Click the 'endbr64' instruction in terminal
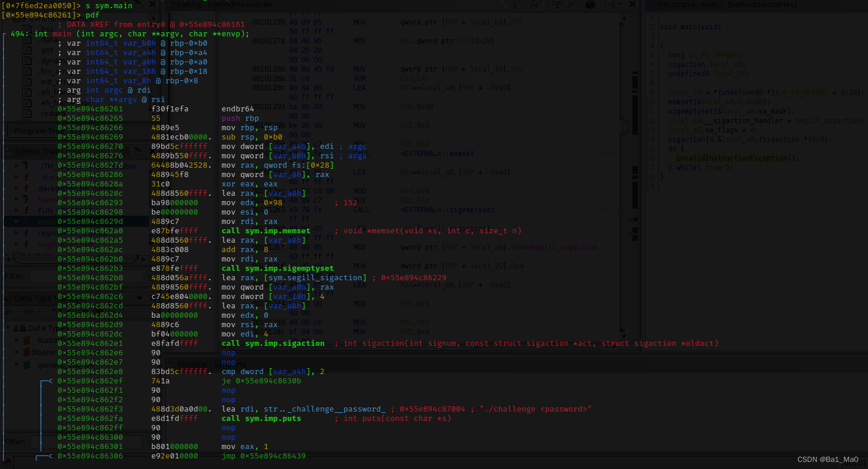Image resolution: width=868 pixels, height=469 pixels. pos(238,108)
